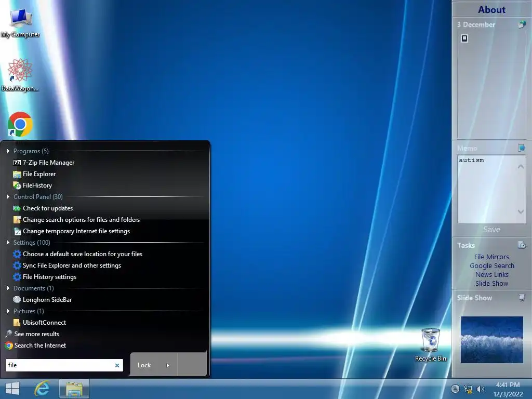Viewport: 532px width, 399px height.
Task: Click the 3 December date header
Action: tap(476, 24)
